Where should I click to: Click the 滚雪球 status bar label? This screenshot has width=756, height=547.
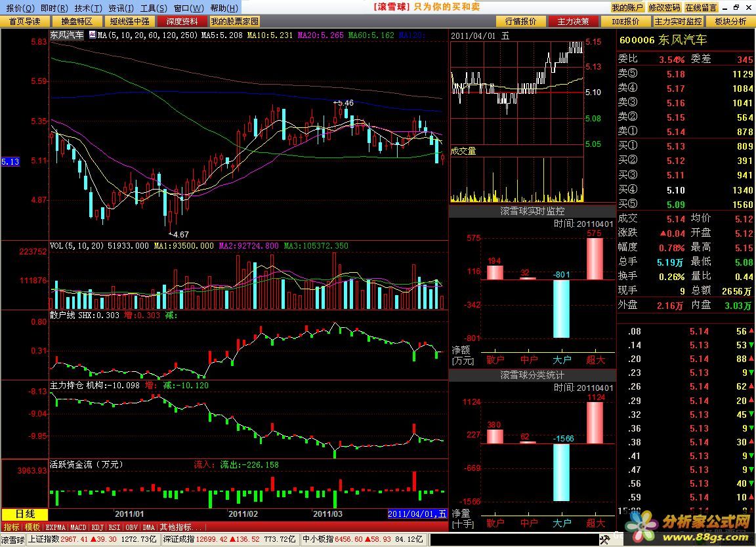point(12,540)
